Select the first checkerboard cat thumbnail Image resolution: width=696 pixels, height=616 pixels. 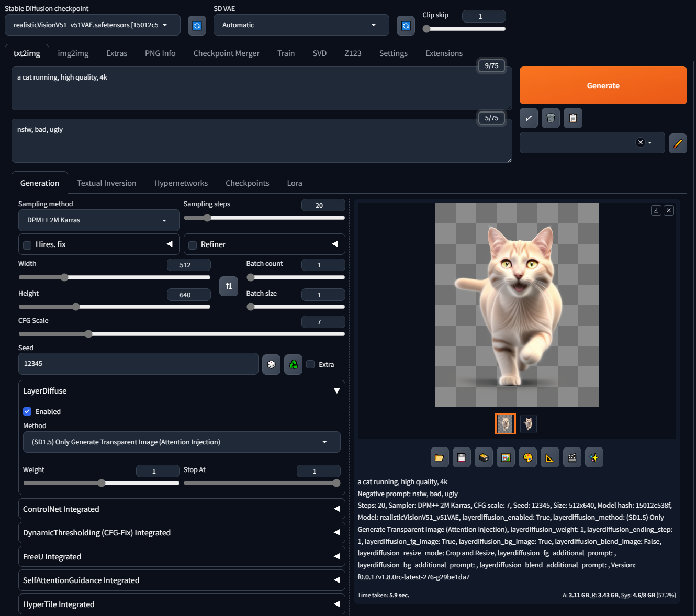click(506, 423)
